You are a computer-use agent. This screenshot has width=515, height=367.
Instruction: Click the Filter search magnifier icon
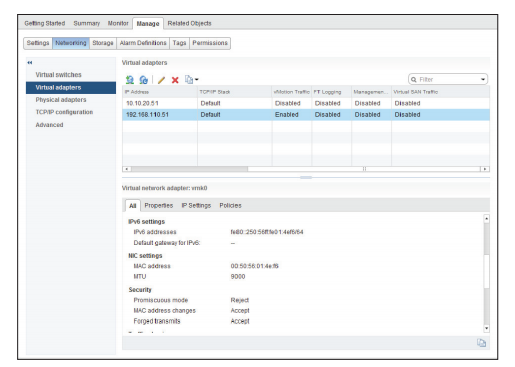click(414, 79)
